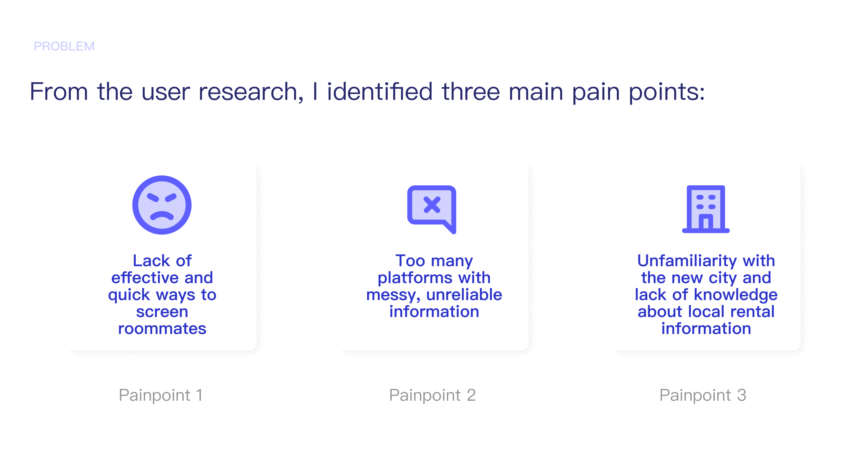Click the angry face icon
Viewport: 868px width, 468px height.
click(162, 205)
